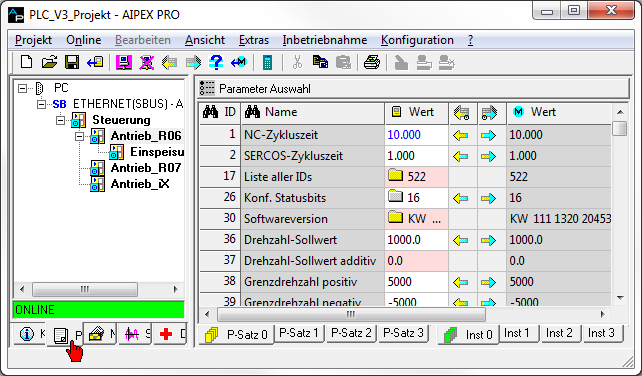Image resolution: width=642 pixels, height=376 pixels.
Task: Click right arrow in NC-Zykluszeit row
Action: 488,135
